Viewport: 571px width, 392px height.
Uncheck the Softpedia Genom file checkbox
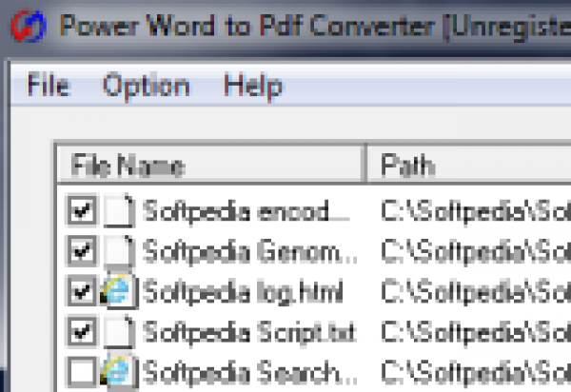point(83,250)
